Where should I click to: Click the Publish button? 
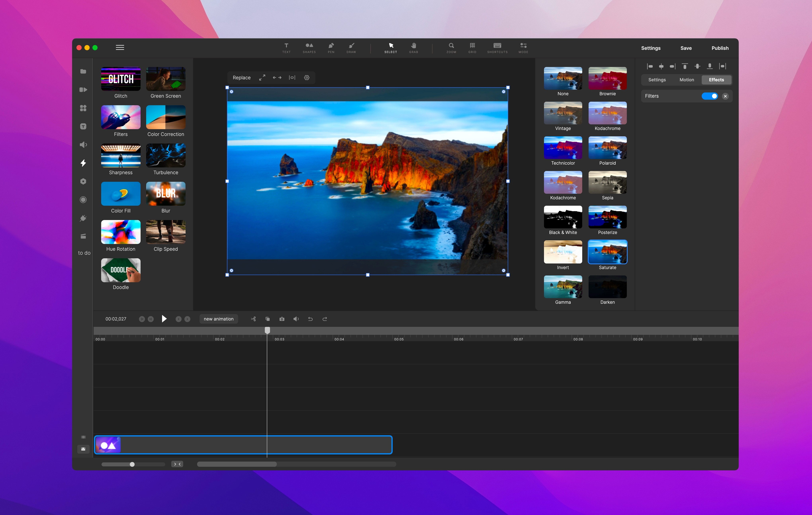coord(720,48)
